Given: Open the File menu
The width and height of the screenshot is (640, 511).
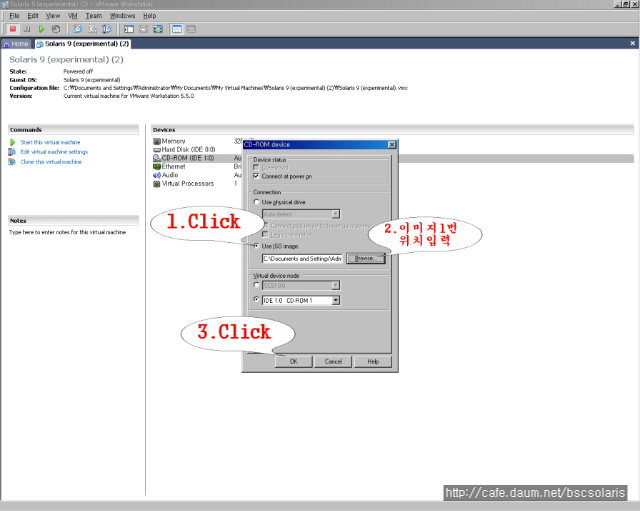Looking at the screenshot, I should pyautogui.click(x=14, y=16).
